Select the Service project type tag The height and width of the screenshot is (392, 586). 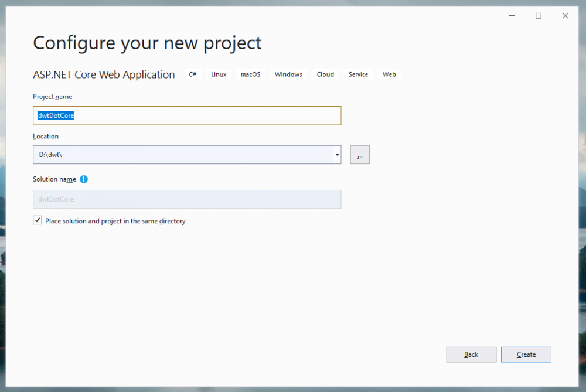click(358, 74)
